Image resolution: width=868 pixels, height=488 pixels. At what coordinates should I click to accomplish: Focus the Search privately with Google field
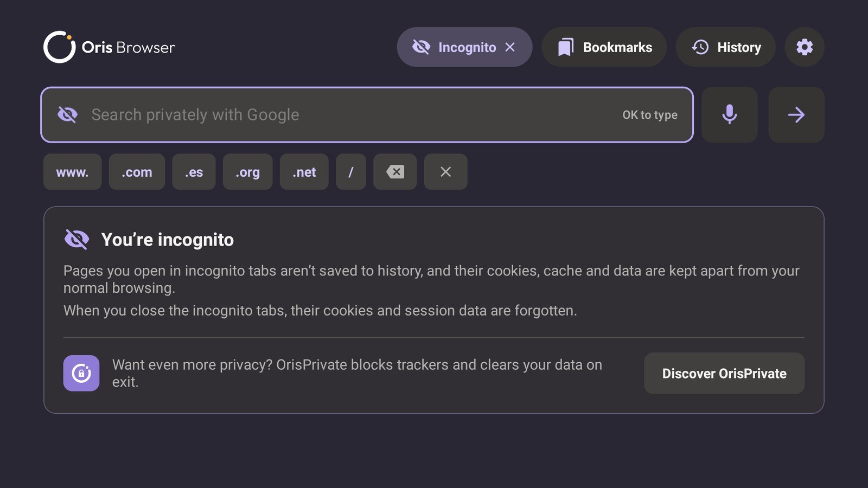tap(367, 114)
